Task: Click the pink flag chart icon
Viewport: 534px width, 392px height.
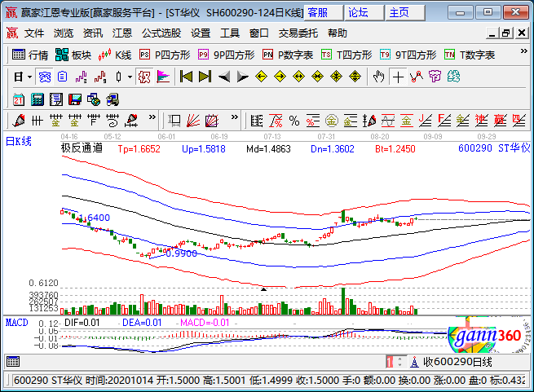Action: 163,77
